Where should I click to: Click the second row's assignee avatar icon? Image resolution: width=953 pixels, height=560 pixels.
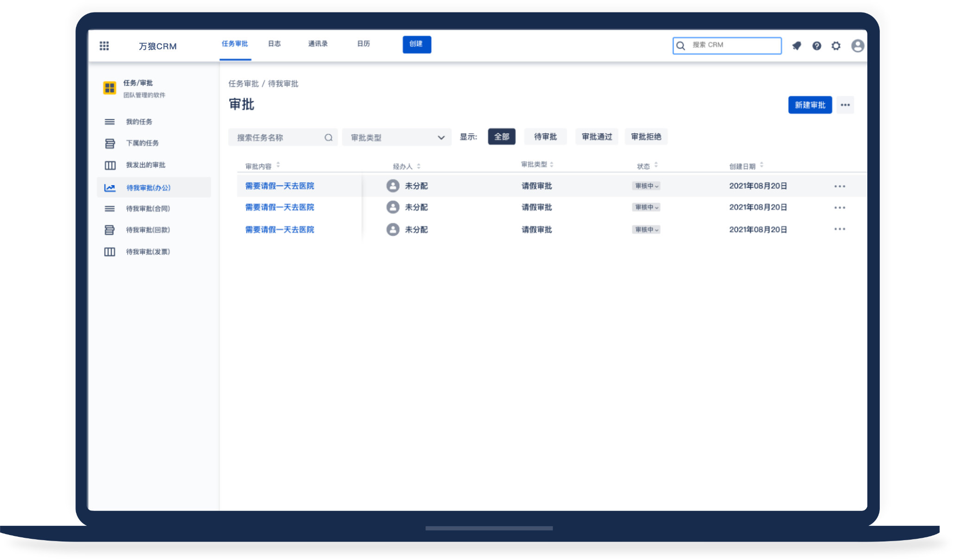click(393, 207)
